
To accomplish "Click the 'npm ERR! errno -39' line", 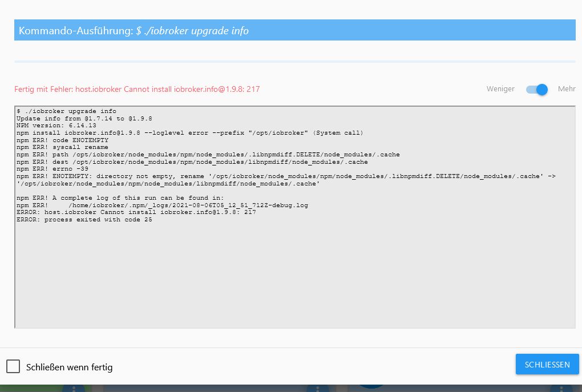I will pos(52,168).
